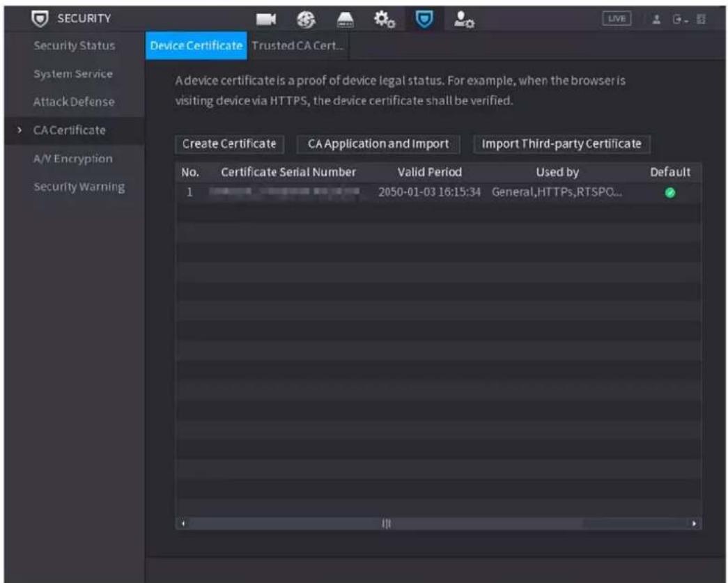Click the horizontal scrollbar left arrow
Viewport: 728px width, 583px height.
(x=183, y=524)
